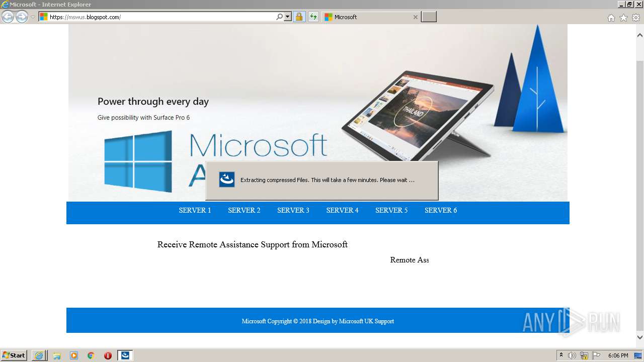
Task: Open the SERVER 5 link
Action: (x=391, y=210)
